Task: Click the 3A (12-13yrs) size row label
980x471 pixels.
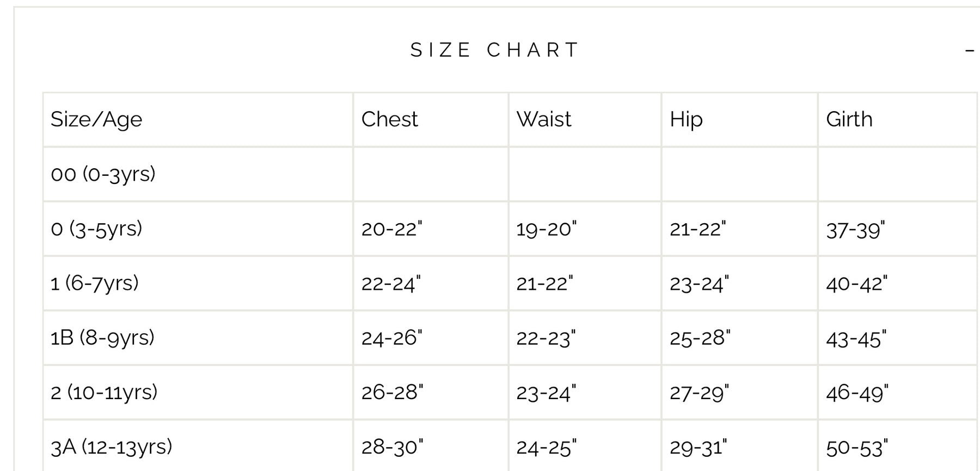Action: coord(111,446)
